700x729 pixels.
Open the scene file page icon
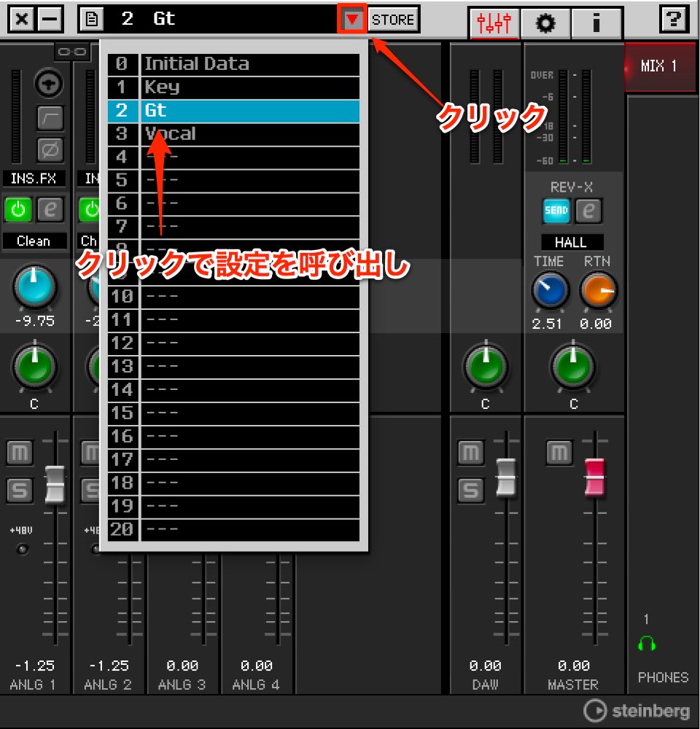tap(92, 20)
